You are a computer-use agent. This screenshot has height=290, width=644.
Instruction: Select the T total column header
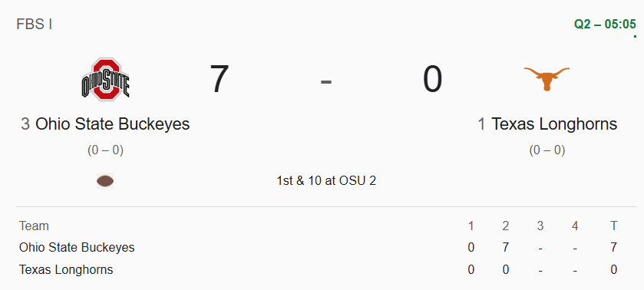(613, 226)
